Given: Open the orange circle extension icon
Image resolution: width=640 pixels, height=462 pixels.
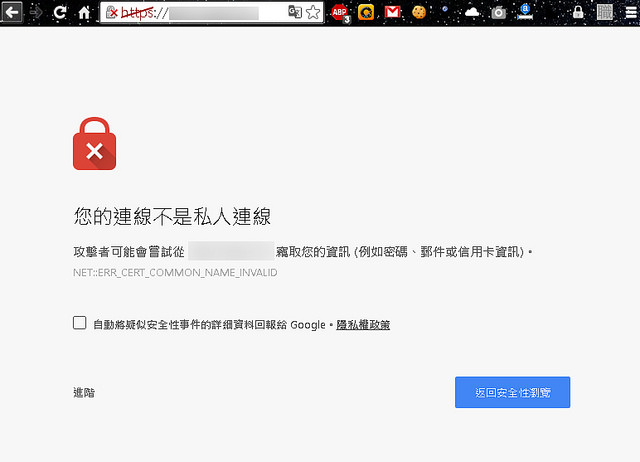Looking at the screenshot, I should [366, 13].
